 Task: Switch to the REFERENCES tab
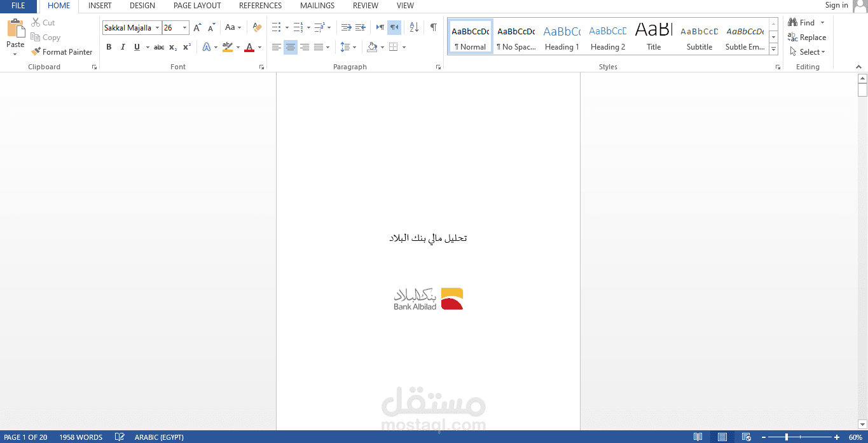(261, 6)
